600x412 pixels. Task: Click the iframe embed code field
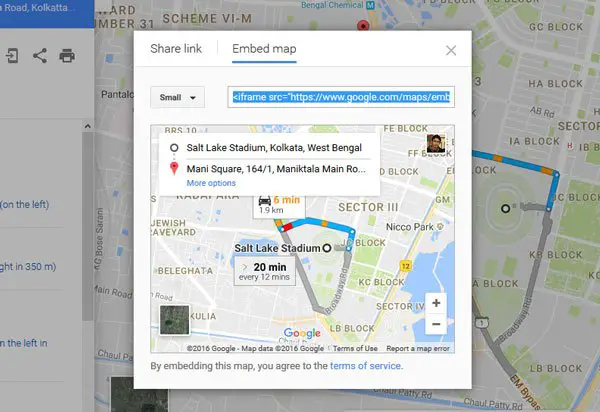341,97
